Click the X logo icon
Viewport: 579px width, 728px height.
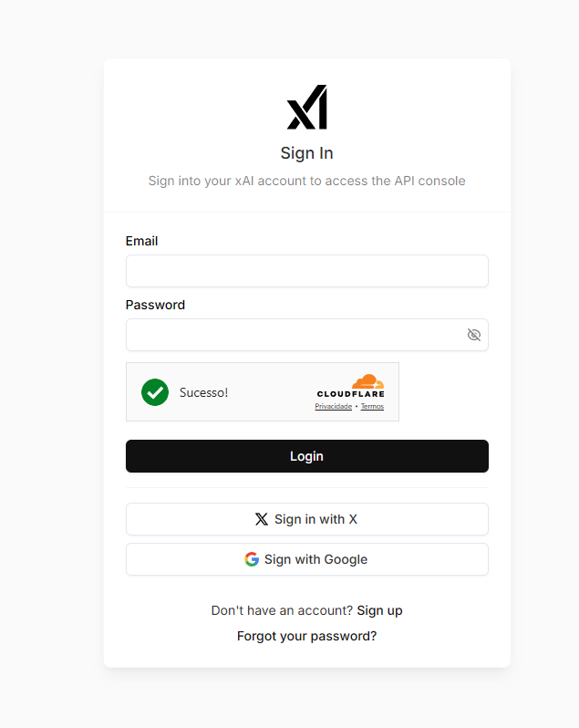(262, 519)
